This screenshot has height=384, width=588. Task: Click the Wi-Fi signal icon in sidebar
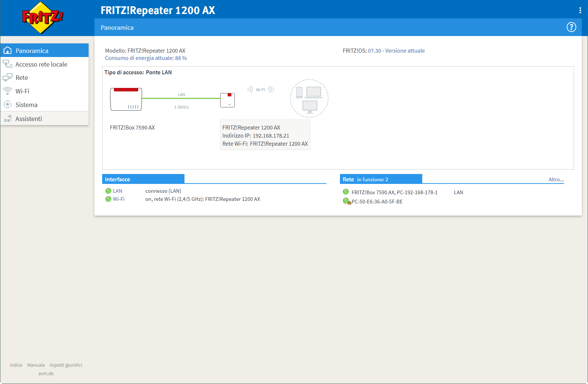(7, 91)
